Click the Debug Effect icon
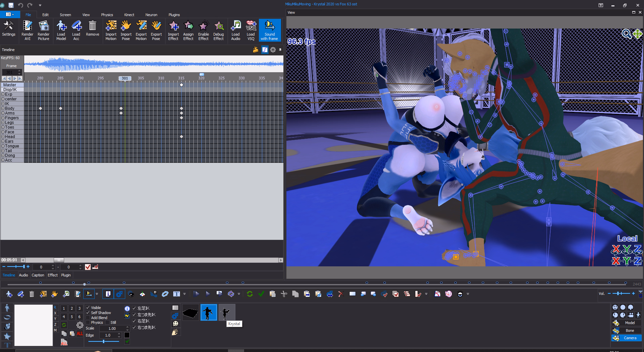The height and width of the screenshot is (352, 644). tap(219, 30)
